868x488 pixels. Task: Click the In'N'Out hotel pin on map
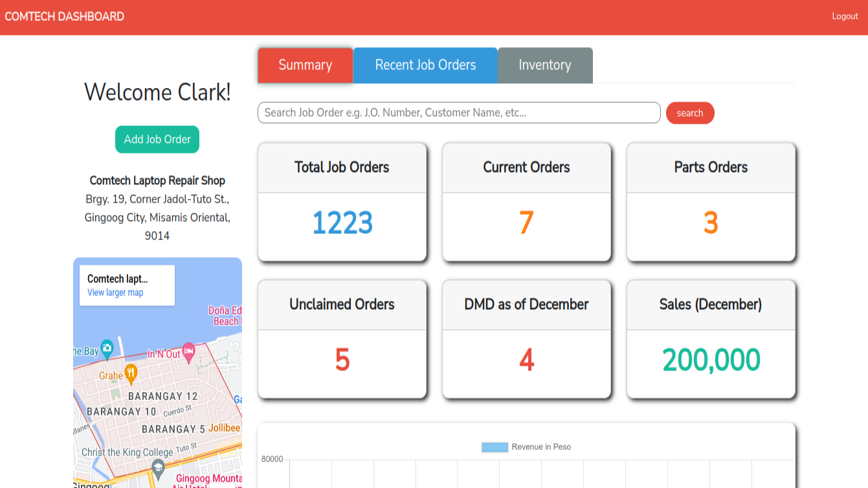(188, 351)
